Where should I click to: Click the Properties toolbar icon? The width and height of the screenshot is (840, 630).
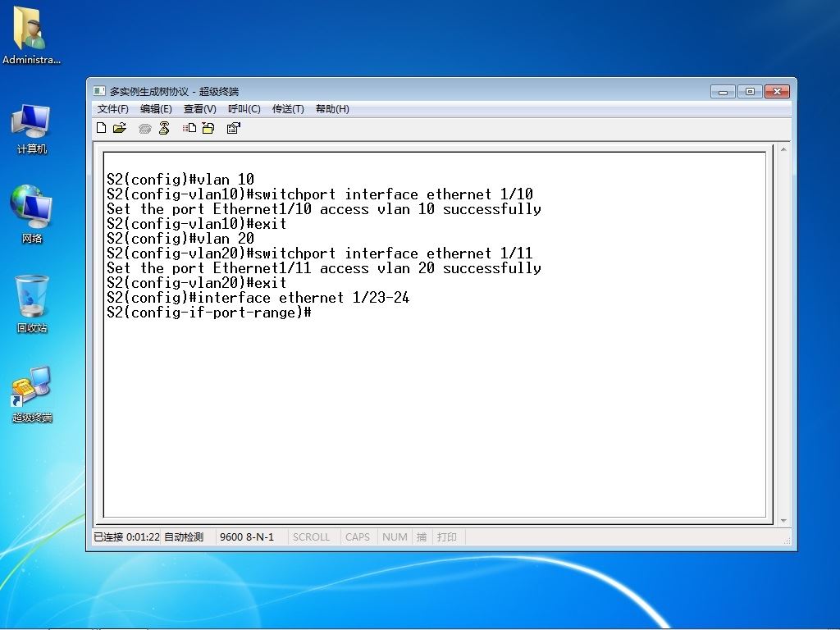click(234, 128)
